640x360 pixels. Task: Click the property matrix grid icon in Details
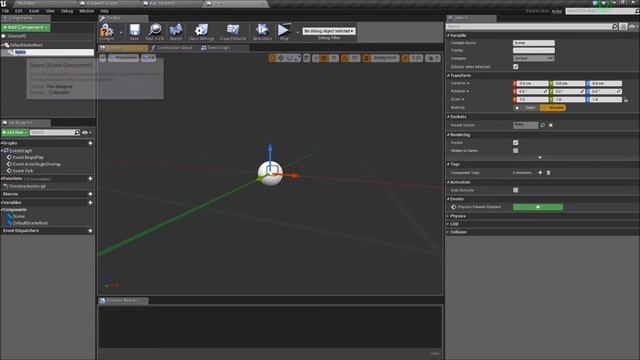623,27
